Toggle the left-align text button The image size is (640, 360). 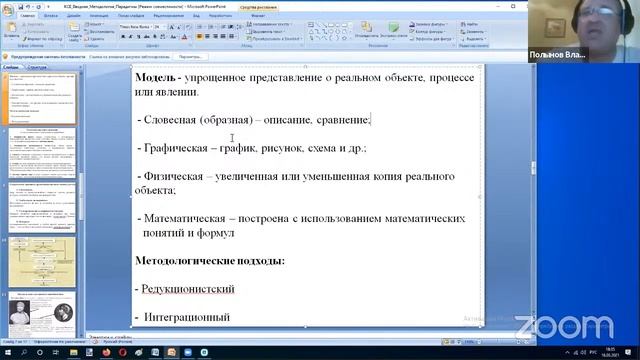pos(200,37)
